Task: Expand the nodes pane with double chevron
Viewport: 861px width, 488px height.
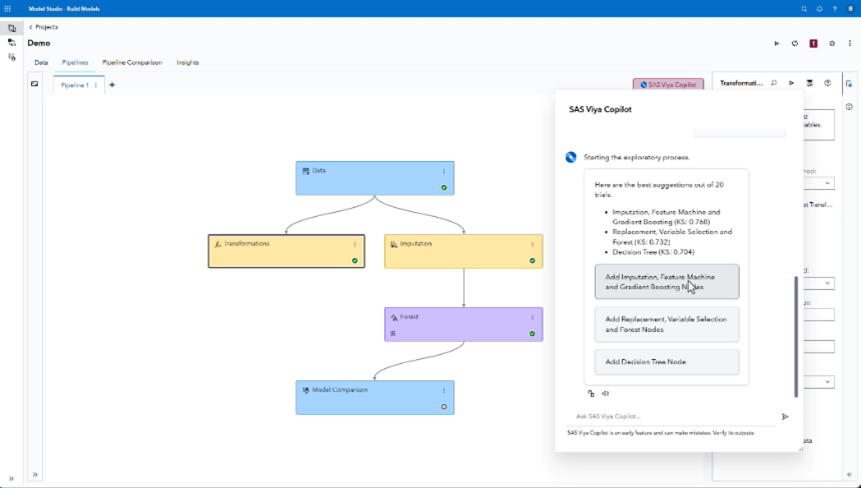Action: 35,474
